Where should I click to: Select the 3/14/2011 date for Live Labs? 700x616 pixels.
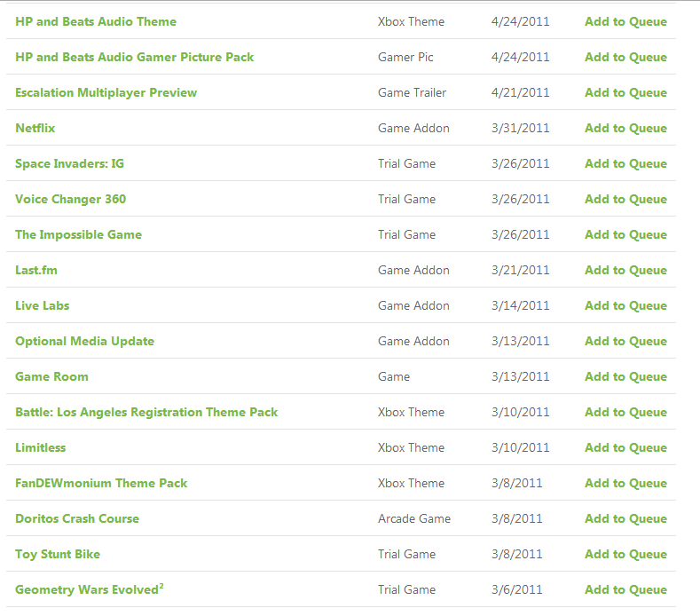pyautogui.click(x=520, y=305)
